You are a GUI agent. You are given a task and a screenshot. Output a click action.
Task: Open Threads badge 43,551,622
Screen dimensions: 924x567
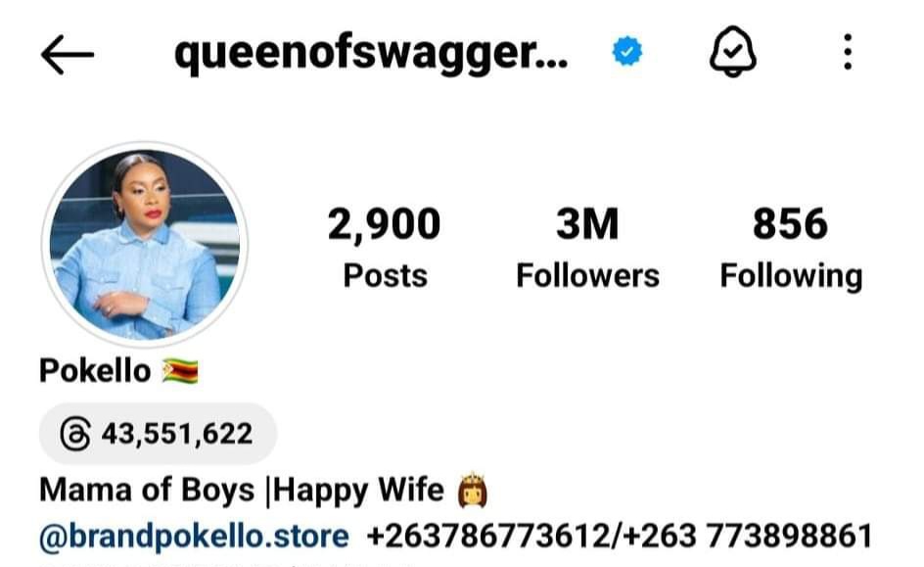click(158, 434)
